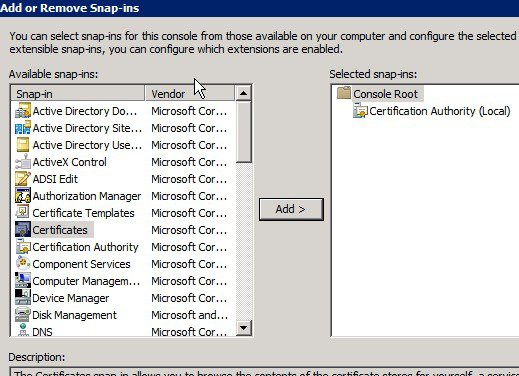Select Console Root in Selected snap-ins
Image resolution: width=519 pixels, height=376 pixels.
pyautogui.click(x=385, y=94)
